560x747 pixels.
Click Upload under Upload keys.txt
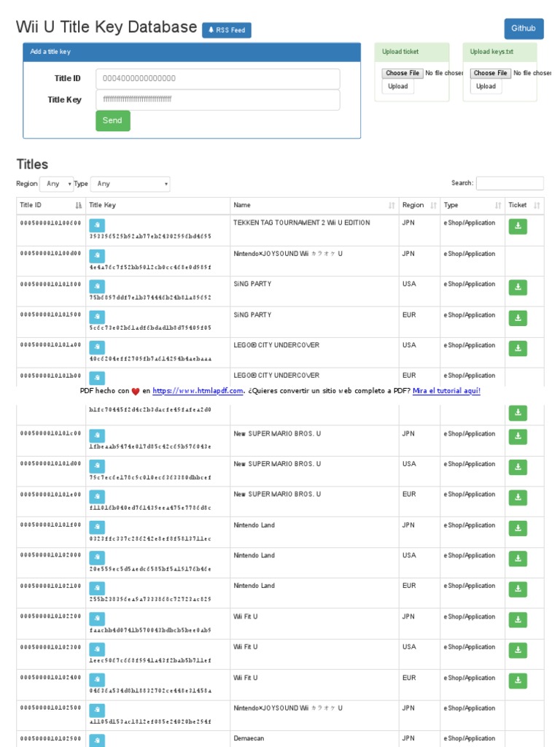(x=486, y=87)
